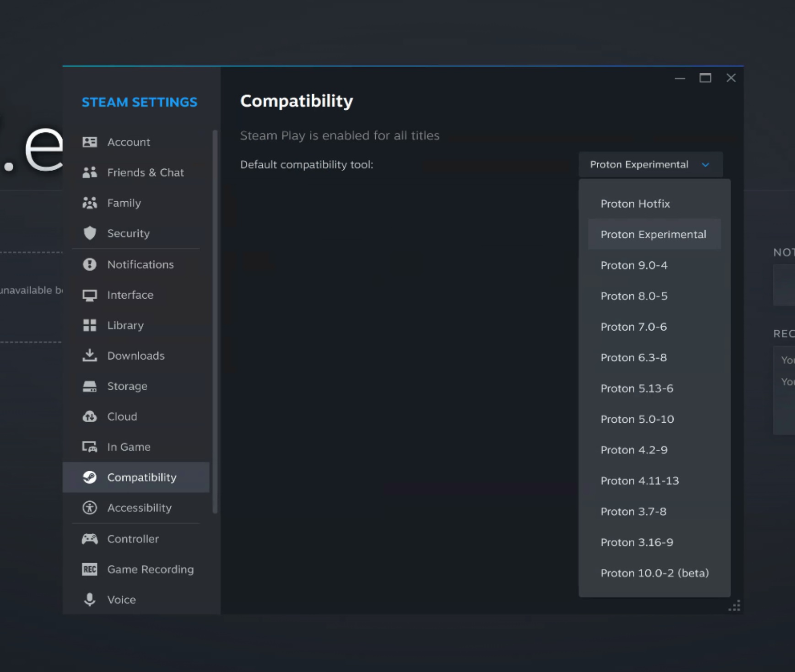The height and width of the screenshot is (672, 795).
Task: Choose Proton 4.2-9 in the list
Action: [x=654, y=450]
